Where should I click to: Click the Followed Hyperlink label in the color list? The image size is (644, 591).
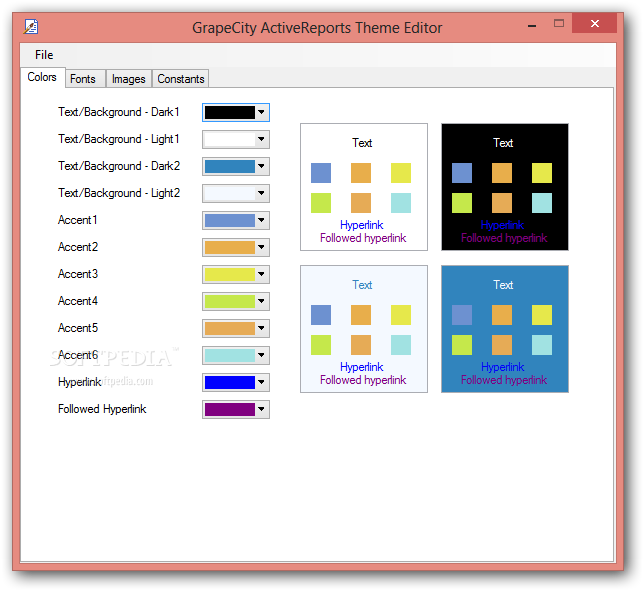[x=102, y=409]
